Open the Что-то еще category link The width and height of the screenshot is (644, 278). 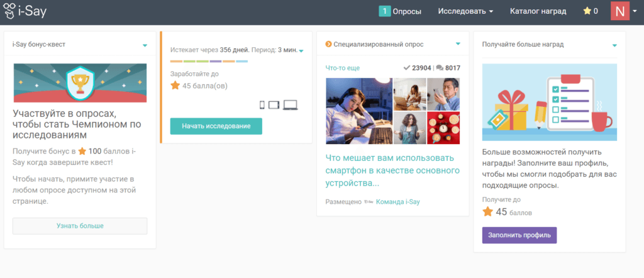click(x=343, y=68)
